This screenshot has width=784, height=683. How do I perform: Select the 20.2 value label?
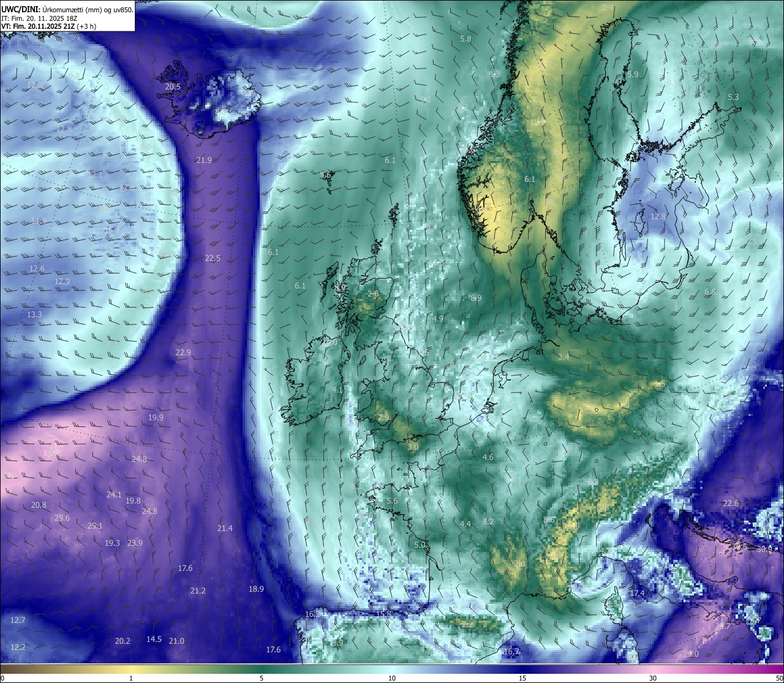point(123,641)
